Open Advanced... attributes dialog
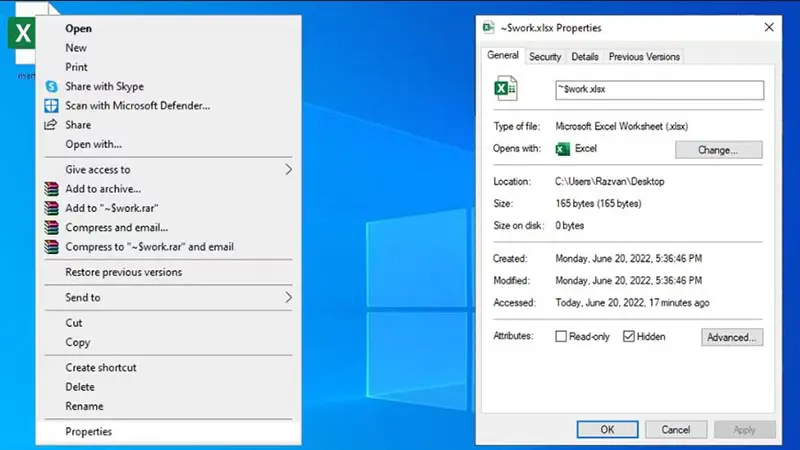Image resolution: width=800 pixels, height=450 pixels. [x=732, y=337]
